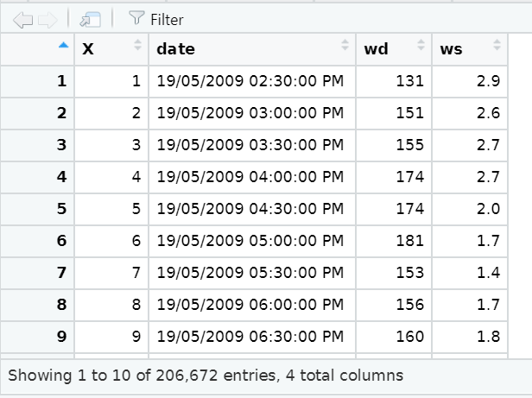Sort the ws column using its sort arrows
532x398 pixels.
[497, 47]
